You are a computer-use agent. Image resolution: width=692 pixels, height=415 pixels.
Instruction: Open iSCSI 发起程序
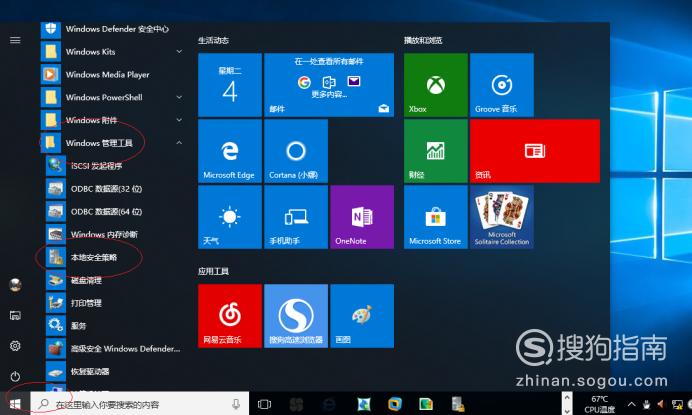[115, 166]
